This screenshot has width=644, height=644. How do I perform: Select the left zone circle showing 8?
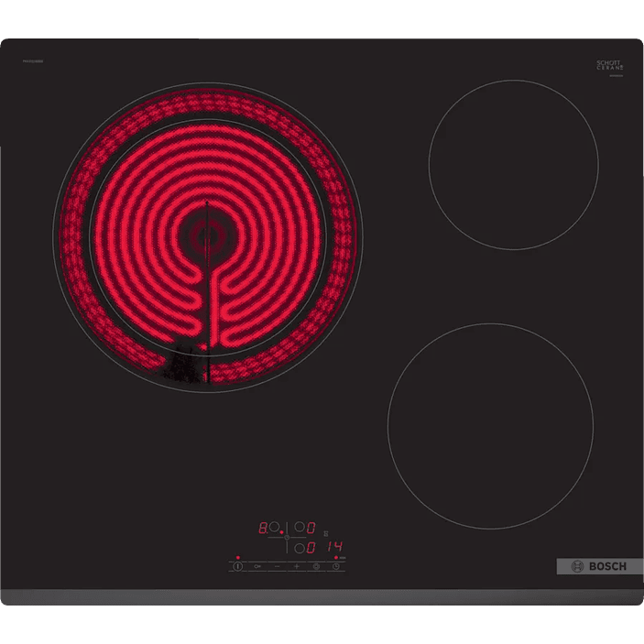pos(274,528)
